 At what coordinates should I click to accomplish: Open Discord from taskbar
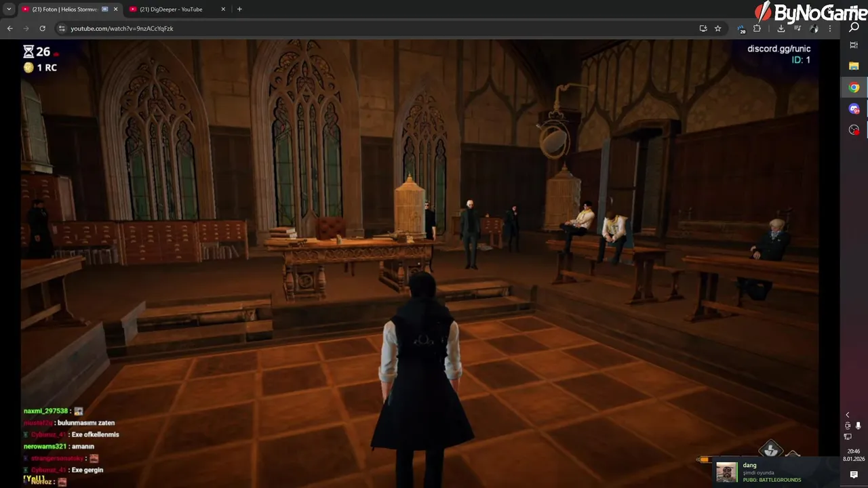[854, 109]
